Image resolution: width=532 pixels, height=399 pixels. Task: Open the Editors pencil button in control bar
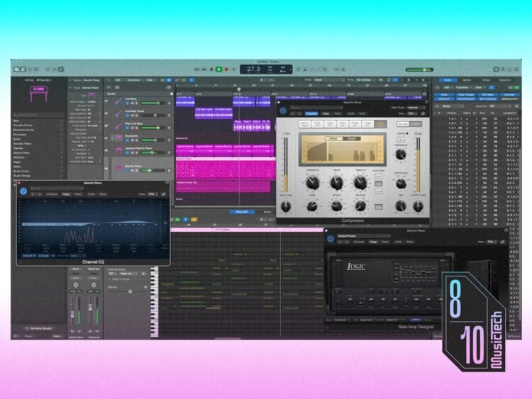point(61,69)
